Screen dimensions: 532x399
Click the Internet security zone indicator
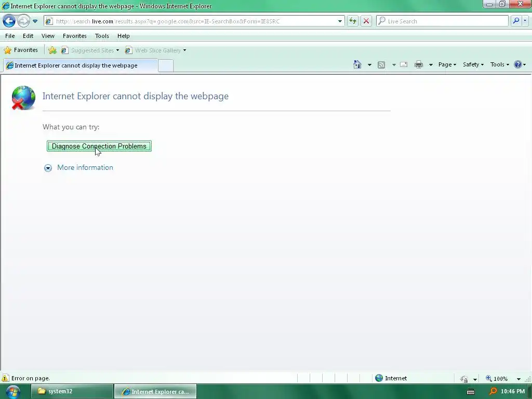click(x=391, y=378)
